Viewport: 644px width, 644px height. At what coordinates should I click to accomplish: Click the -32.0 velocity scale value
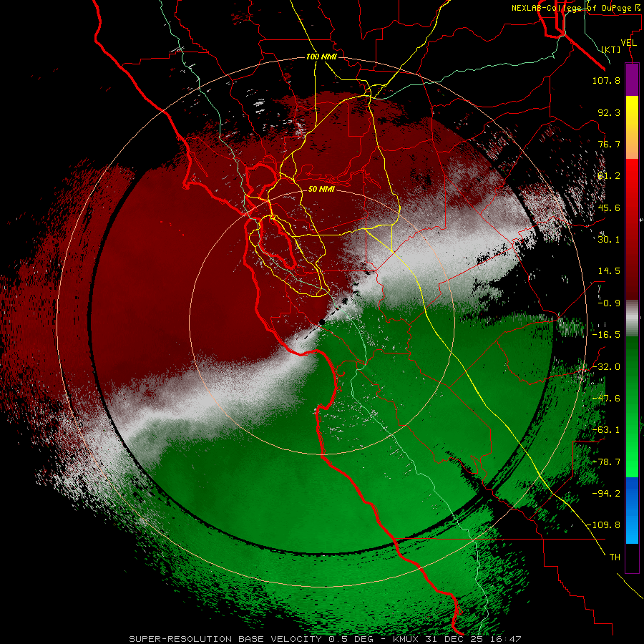(x=606, y=367)
